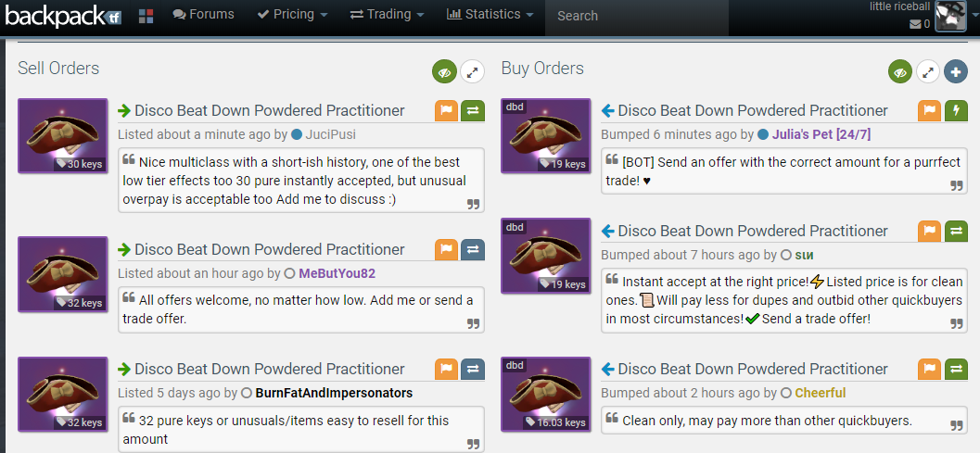The image size is (980, 453).
Task: Click the trade offer icon on MeButYou82's listing
Action: (473, 249)
